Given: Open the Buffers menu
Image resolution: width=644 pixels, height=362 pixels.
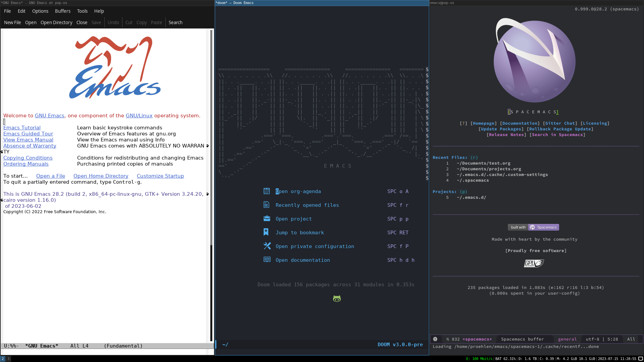Looking at the screenshot, I should (62, 11).
